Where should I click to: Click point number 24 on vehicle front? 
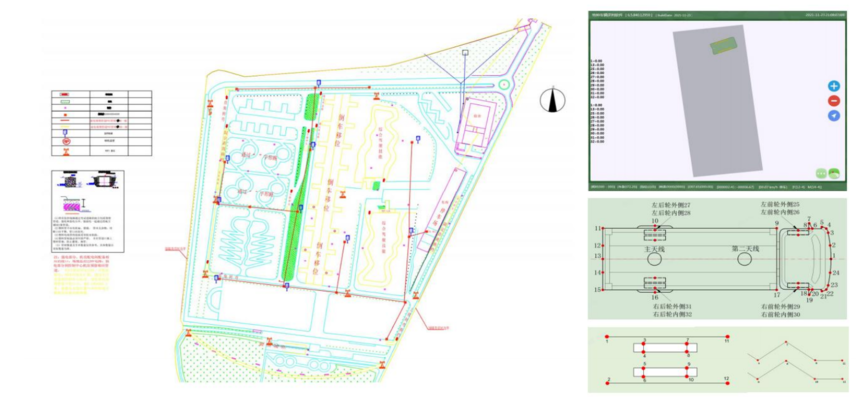point(836,273)
